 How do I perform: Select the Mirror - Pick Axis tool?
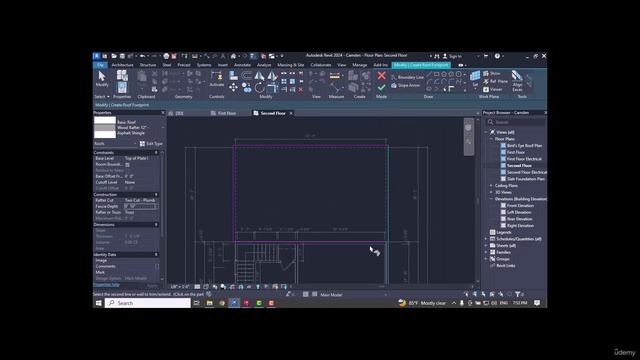coord(259,76)
